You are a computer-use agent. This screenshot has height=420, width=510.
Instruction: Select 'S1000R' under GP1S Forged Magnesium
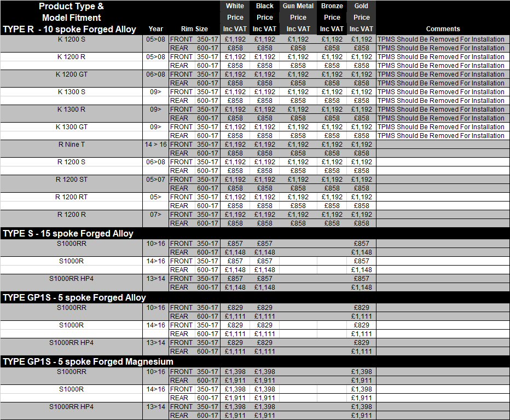click(x=71, y=390)
